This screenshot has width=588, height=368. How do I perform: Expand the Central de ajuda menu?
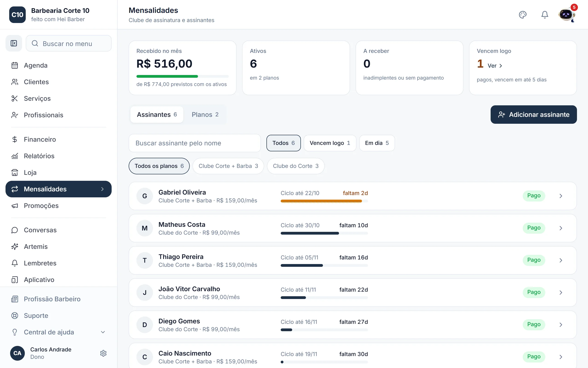[x=58, y=332]
